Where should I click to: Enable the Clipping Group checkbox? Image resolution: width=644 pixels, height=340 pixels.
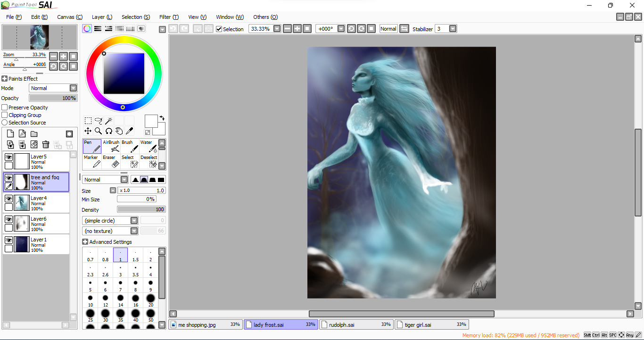(x=5, y=115)
